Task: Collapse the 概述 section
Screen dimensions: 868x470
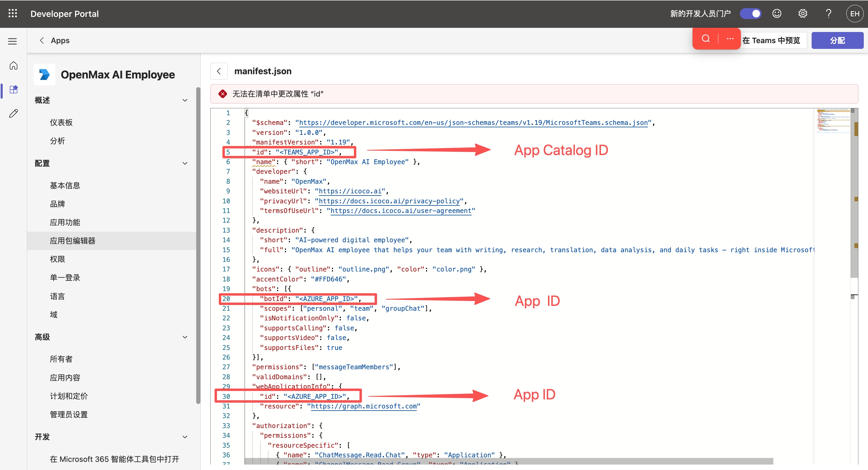Action: 185,100
